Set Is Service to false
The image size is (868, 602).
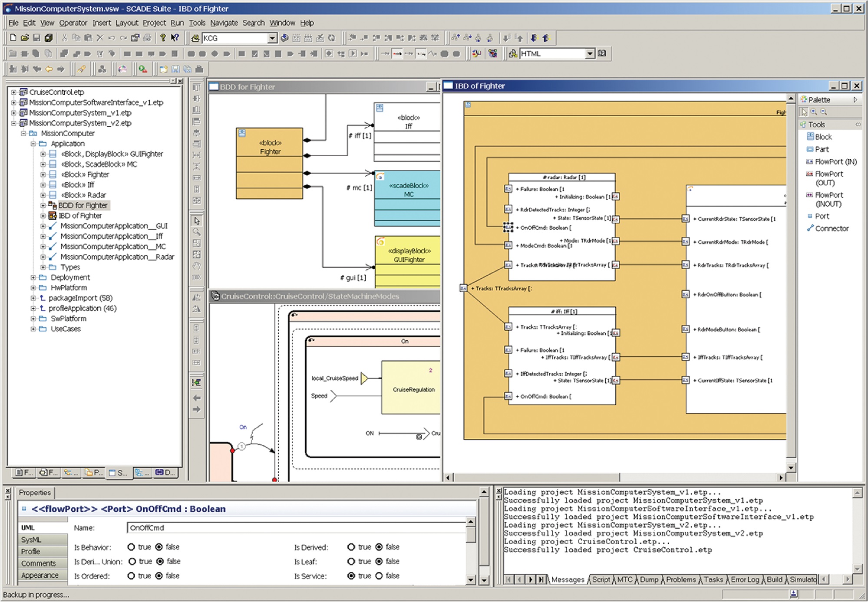click(378, 576)
